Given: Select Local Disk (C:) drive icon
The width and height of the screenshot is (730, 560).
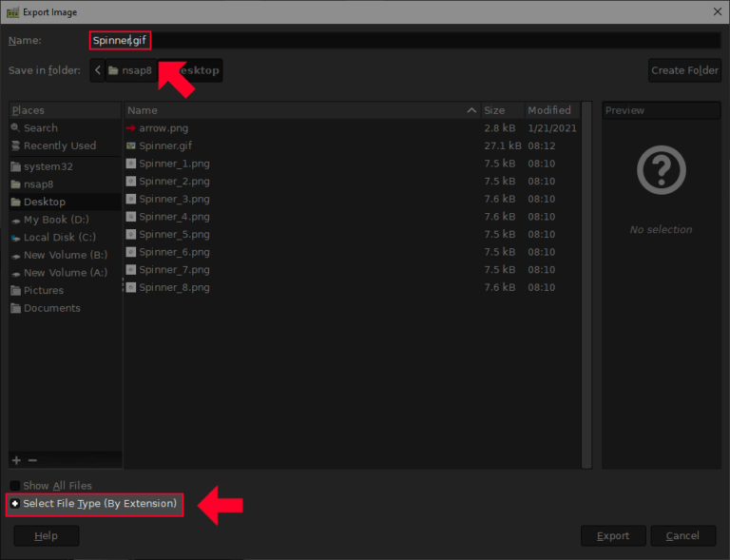Looking at the screenshot, I should [x=15, y=238].
